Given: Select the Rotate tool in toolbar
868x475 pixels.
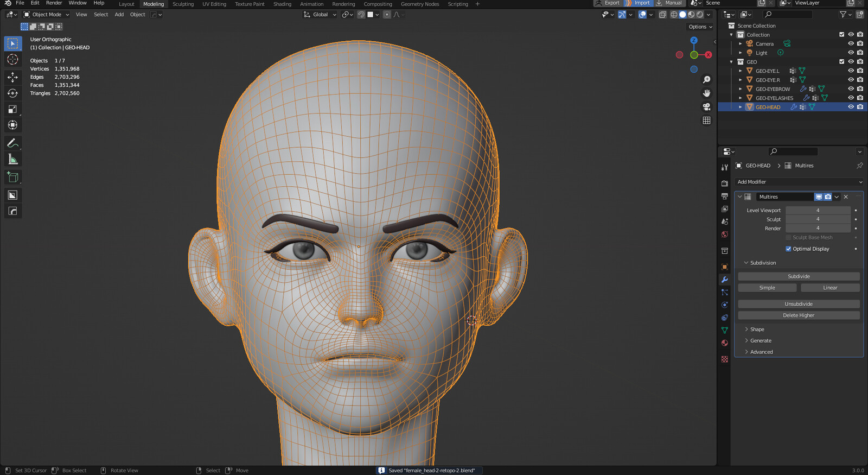Looking at the screenshot, I should pyautogui.click(x=12, y=93).
